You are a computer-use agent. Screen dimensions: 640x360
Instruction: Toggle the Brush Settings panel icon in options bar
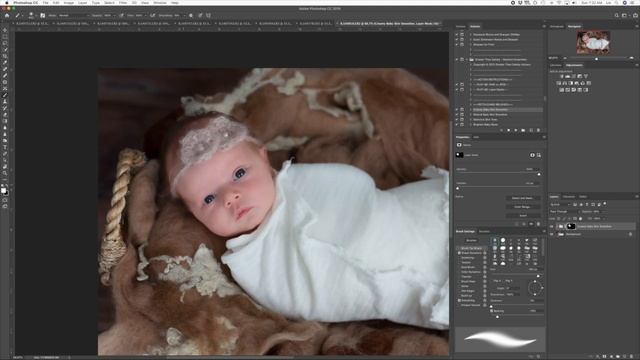coord(42,16)
